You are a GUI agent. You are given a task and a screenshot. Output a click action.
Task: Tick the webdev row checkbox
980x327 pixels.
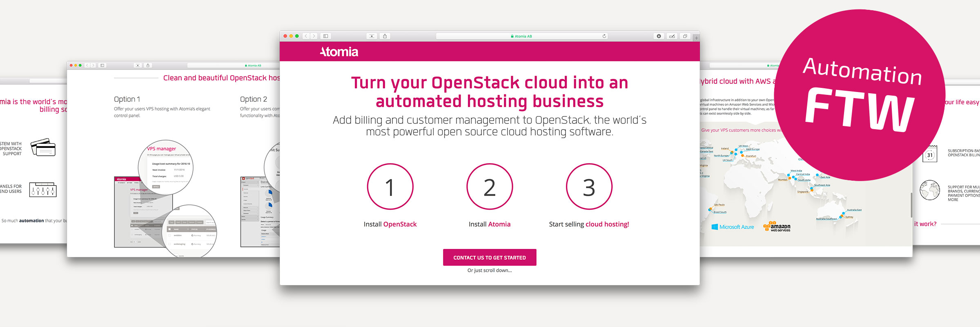pyautogui.click(x=169, y=235)
